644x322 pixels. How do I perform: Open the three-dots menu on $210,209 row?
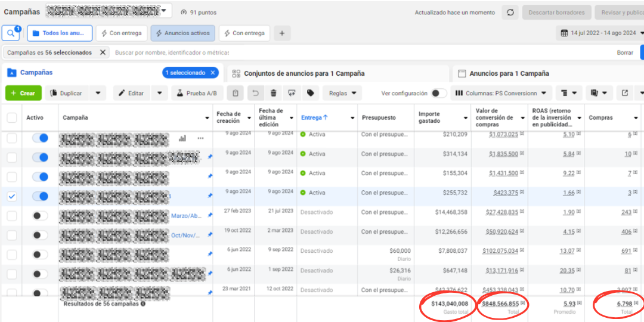point(200,138)
